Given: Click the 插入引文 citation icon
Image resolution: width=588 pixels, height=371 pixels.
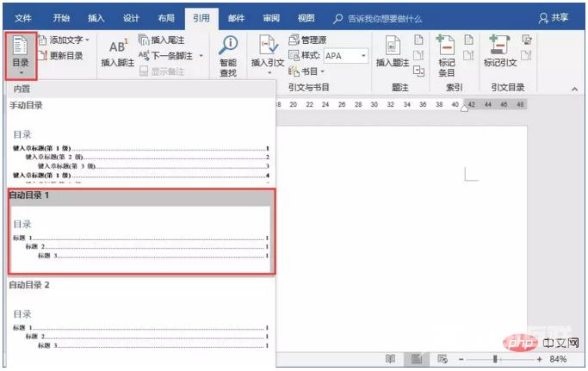Looking at the screenshot, I should pyautogui.click(x=267, y=51).
